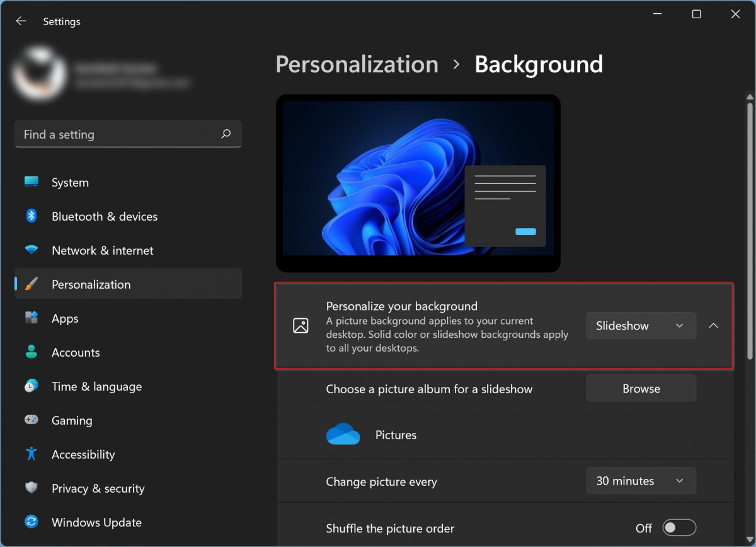Click the search magnifier icon
Screen dimensions: 756x547
(x=226, y=134)
